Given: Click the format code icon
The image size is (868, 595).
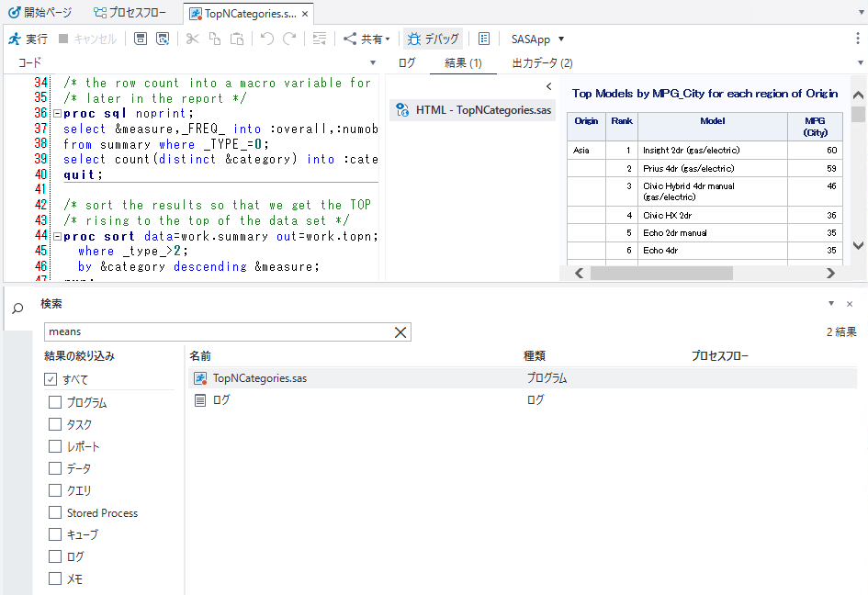Looking at the screenshot, I should [319, 39].
